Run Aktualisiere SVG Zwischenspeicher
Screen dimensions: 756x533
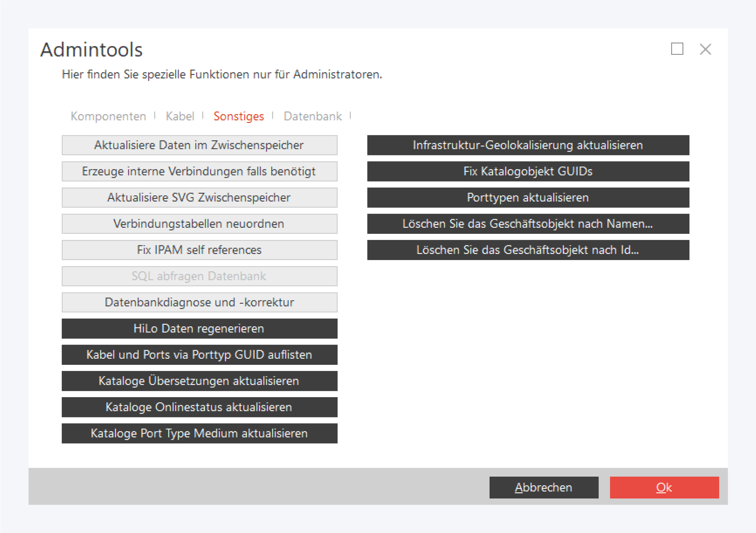point(199,198)
